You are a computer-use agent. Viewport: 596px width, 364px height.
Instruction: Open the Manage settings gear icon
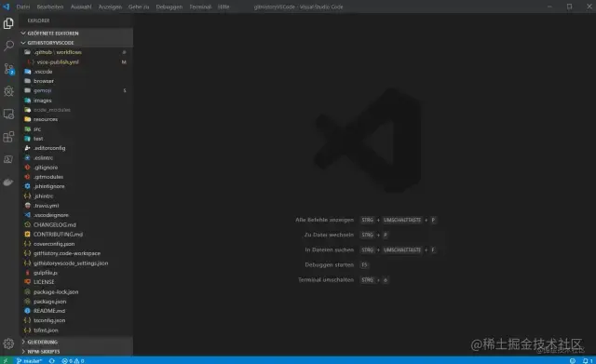8,344
